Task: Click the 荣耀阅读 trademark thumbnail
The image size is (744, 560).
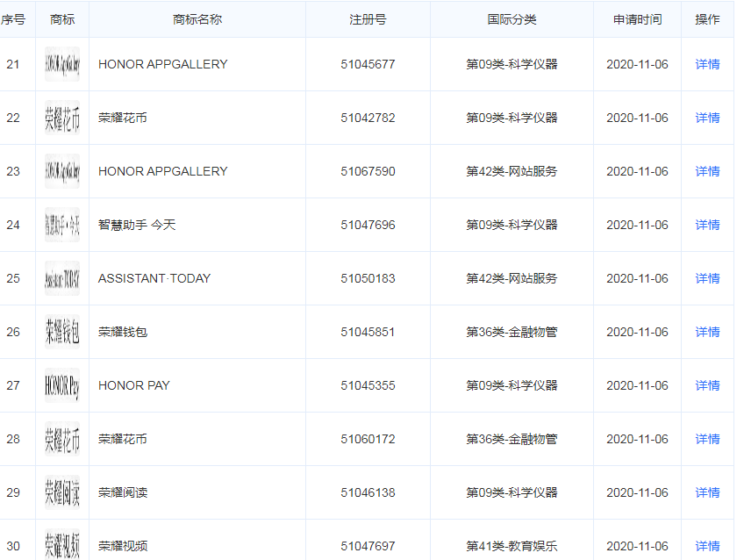Action: pyautogui.click(x=62, y=492)
